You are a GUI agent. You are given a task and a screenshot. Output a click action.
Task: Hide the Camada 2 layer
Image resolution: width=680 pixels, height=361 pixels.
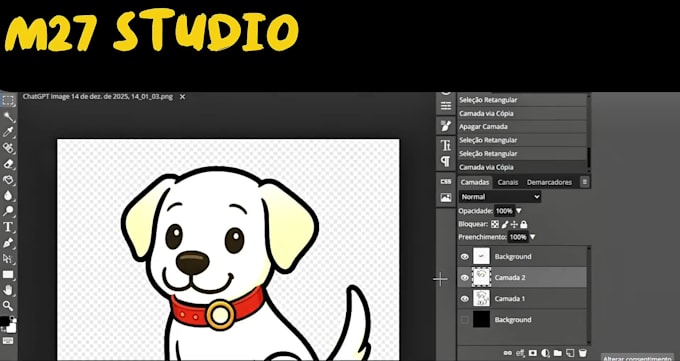click(x=464, y=278)
